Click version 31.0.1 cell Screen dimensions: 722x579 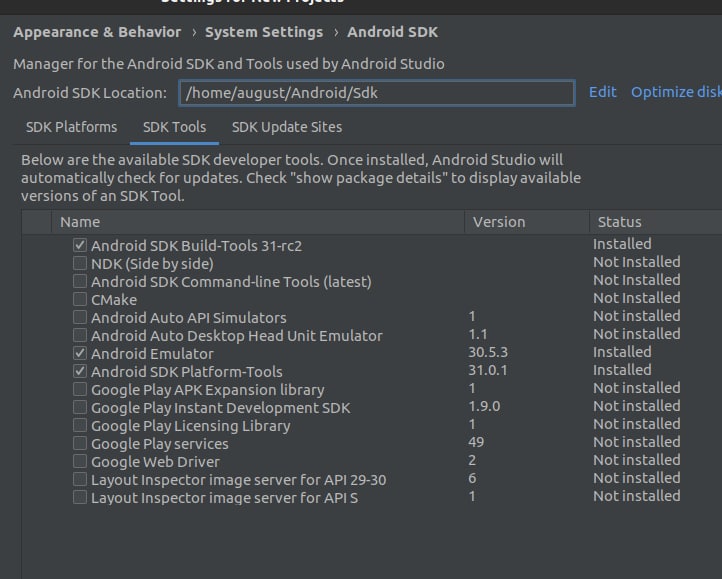pyautogui.click(x=488, y=370)
